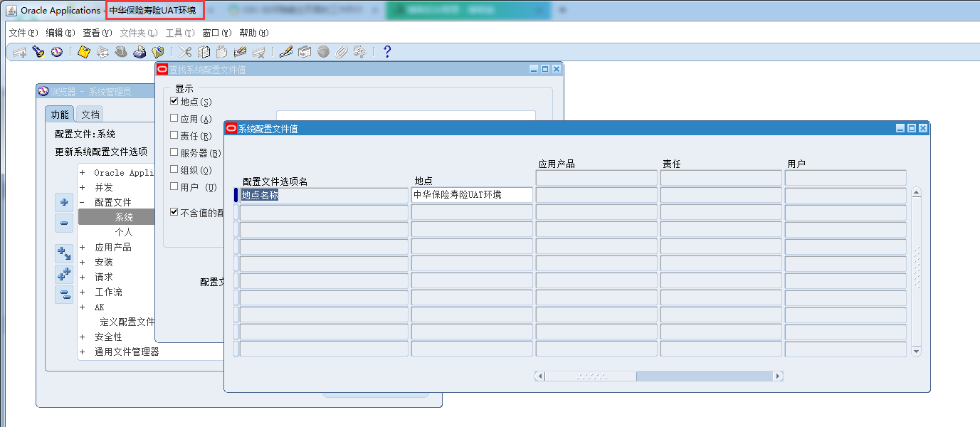Expand the 应用产品 tree node
The image size is (980, 427).
click(x=82, y=247)
